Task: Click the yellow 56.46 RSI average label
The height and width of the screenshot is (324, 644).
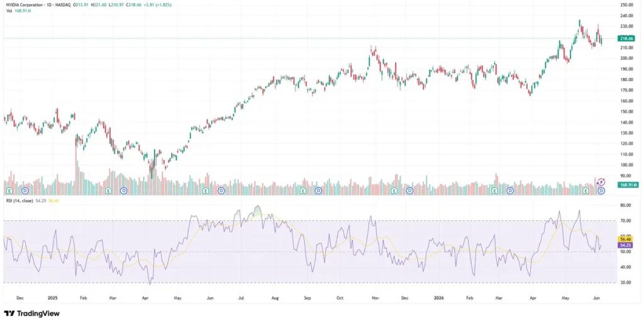Action: point(626,239)
